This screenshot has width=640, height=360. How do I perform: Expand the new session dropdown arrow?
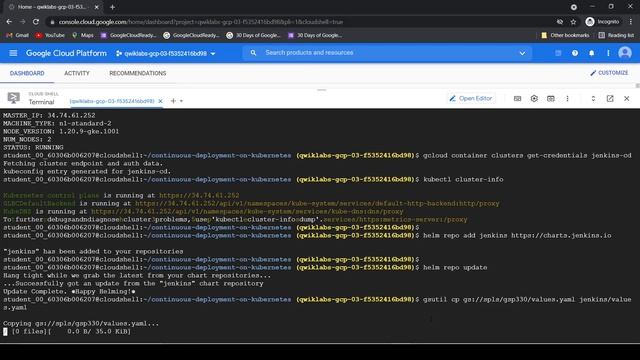point(181,101)
